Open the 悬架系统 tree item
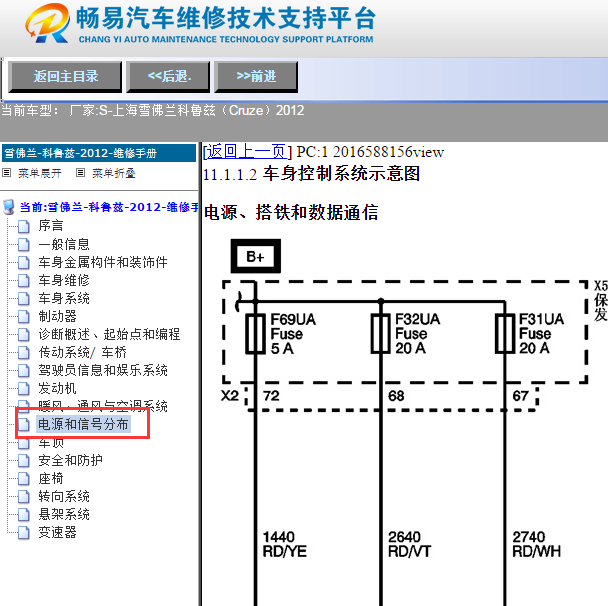 tap(64, 514)
